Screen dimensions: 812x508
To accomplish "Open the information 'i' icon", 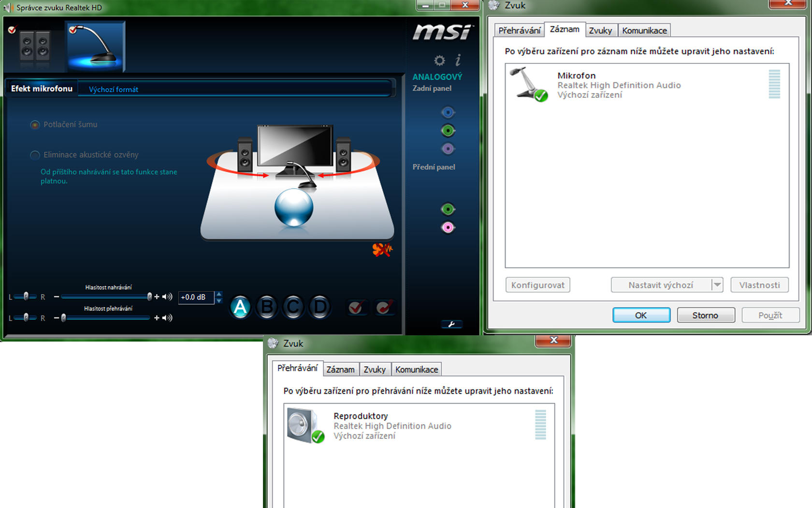I will pos(458,60).
